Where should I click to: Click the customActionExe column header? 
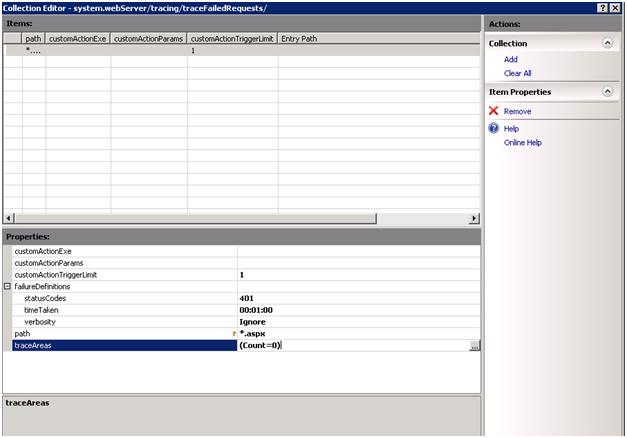[x=77, y=38]
